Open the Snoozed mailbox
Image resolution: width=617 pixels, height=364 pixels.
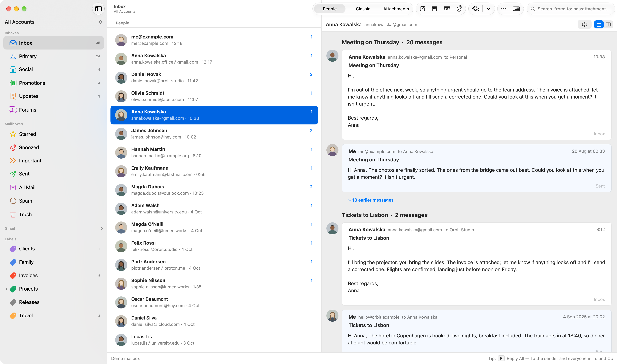tap(54, 147)
